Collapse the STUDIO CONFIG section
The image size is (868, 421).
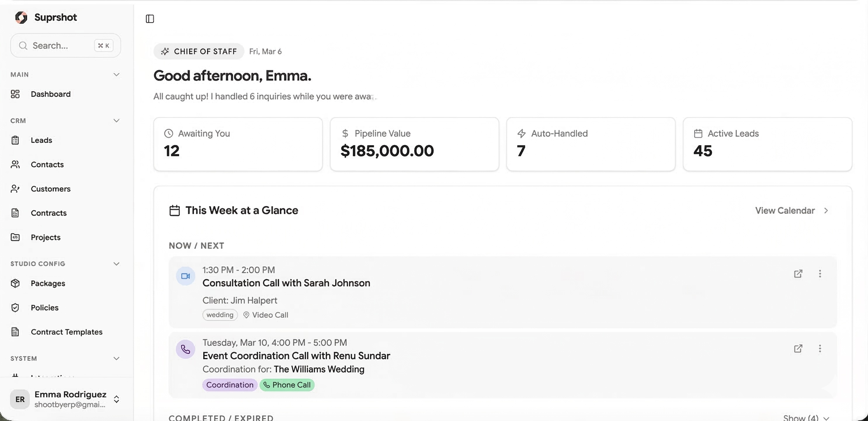click(116, 264)
